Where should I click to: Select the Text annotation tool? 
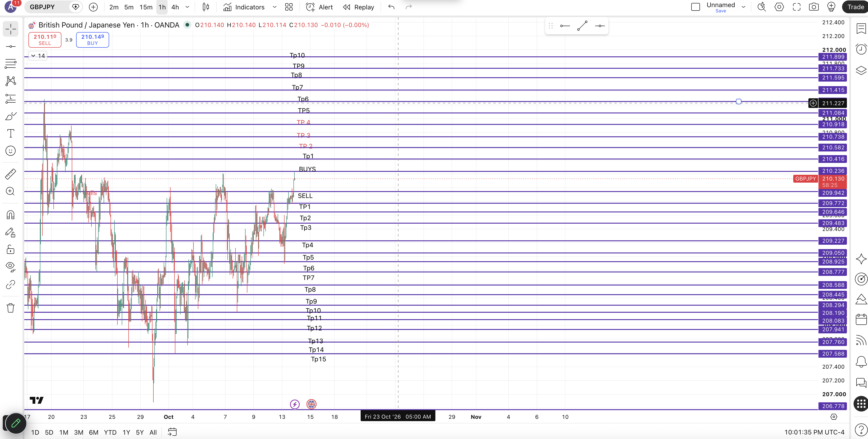[11, 133]
